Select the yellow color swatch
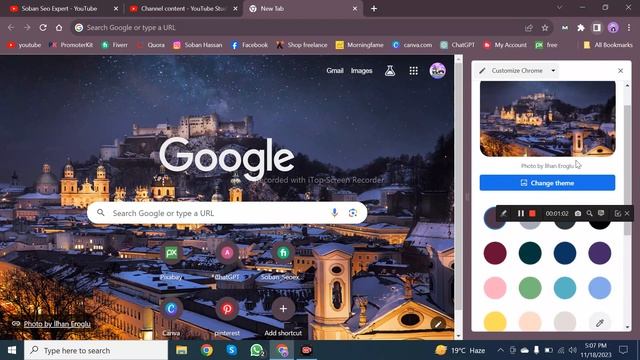Screen dimensions: 640x360 495,321
